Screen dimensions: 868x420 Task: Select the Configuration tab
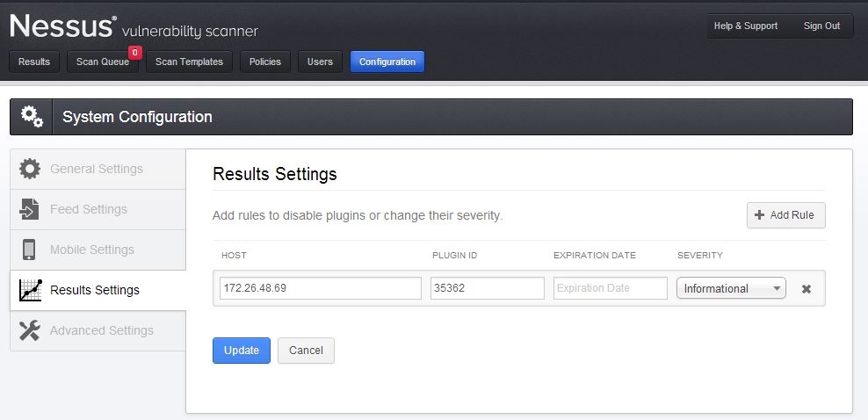pyautogui.click(x=387, y=62)
